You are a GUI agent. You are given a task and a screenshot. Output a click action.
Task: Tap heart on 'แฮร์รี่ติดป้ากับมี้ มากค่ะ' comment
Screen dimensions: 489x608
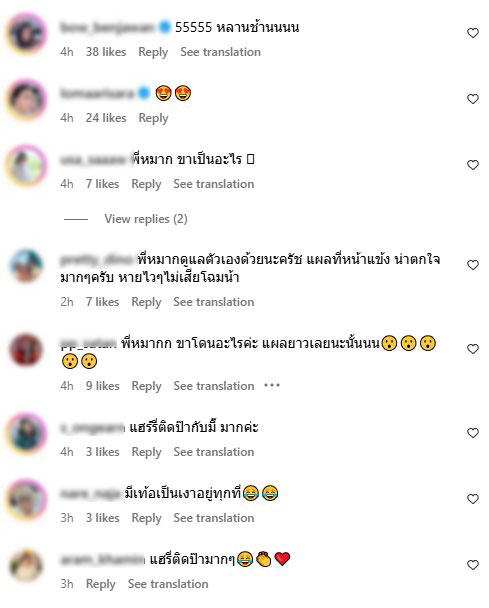coord(473,433)
